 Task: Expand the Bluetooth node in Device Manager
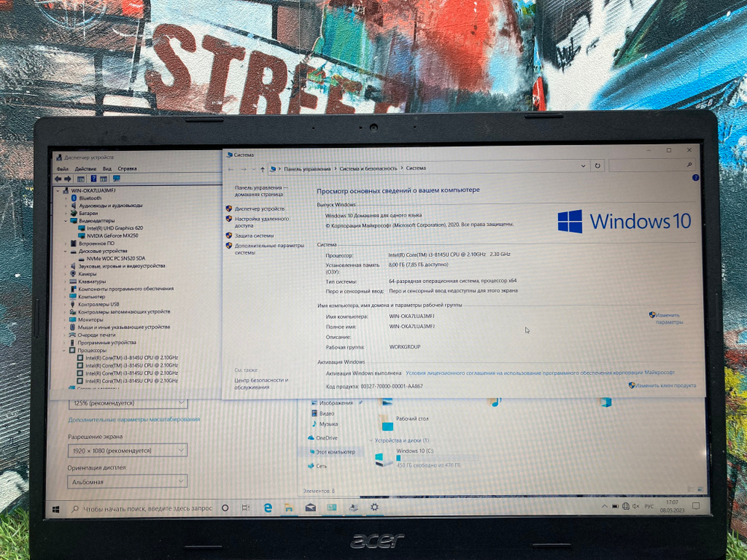point(64,198)
